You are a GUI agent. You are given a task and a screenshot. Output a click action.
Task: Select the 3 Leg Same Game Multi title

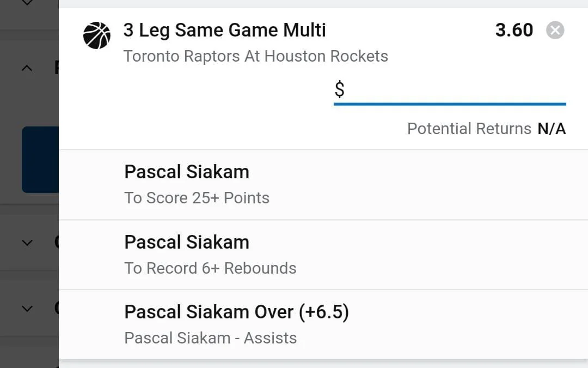pyautogui.click(x=224, y=30)
